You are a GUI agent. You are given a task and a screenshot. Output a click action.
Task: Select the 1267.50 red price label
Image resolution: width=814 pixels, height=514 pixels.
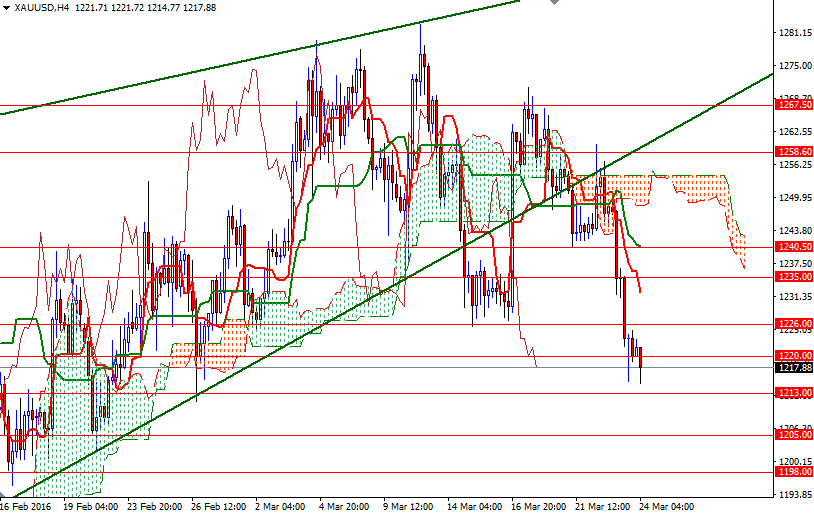(794, 104)
